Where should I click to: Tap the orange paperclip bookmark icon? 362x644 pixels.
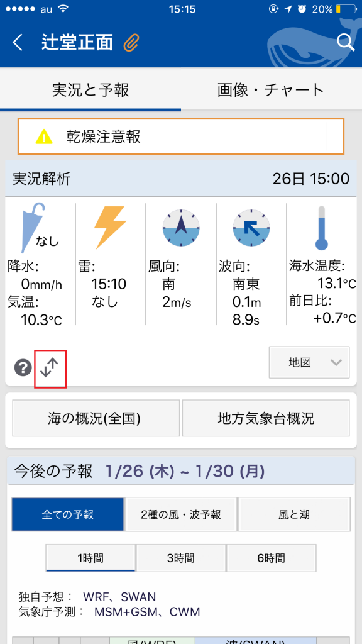(131, 42)
